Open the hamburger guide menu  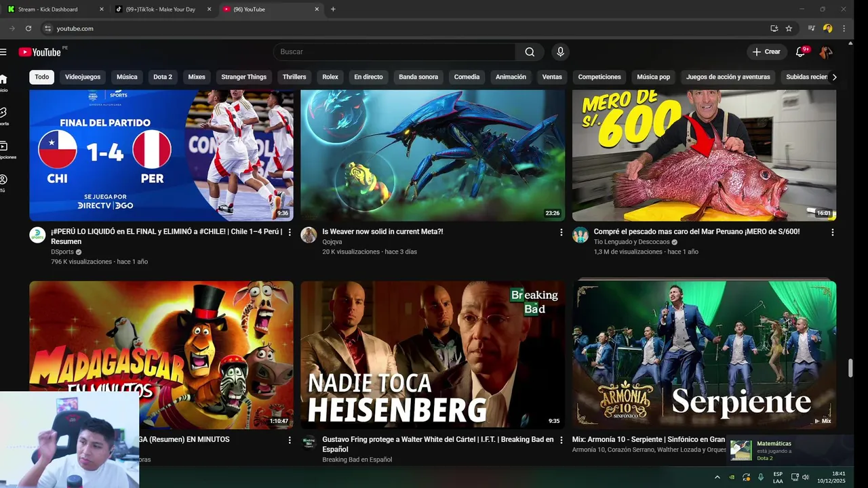(x=3, y=52)
